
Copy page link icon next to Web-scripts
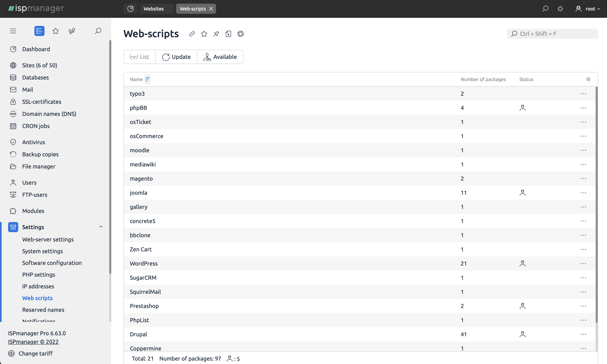point(192,34)
